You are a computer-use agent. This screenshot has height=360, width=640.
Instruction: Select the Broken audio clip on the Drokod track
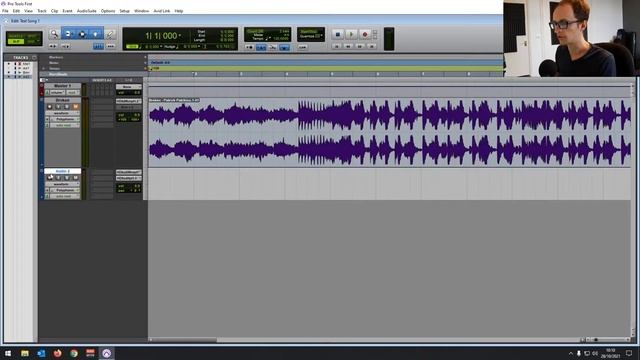(390, 133)
